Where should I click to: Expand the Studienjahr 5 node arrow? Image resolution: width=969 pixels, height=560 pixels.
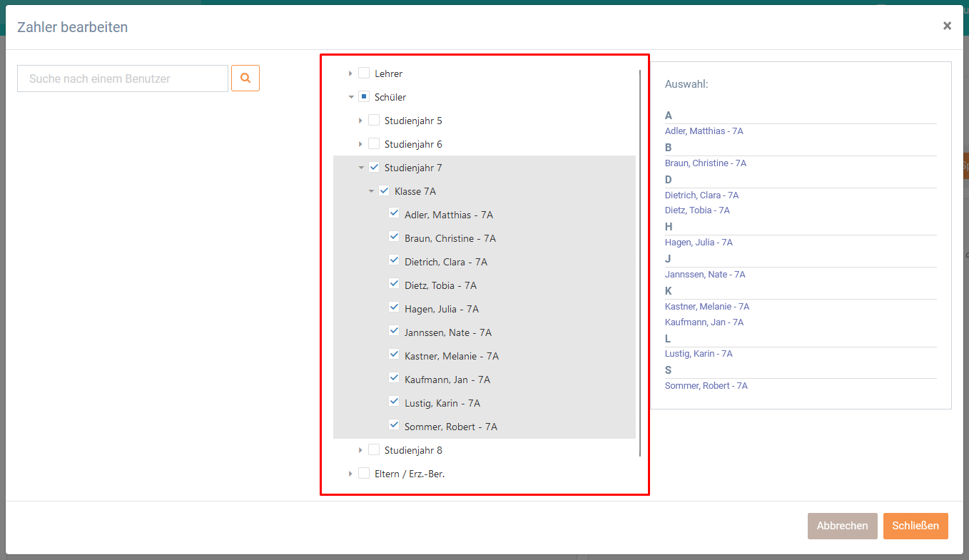[360, 121]
